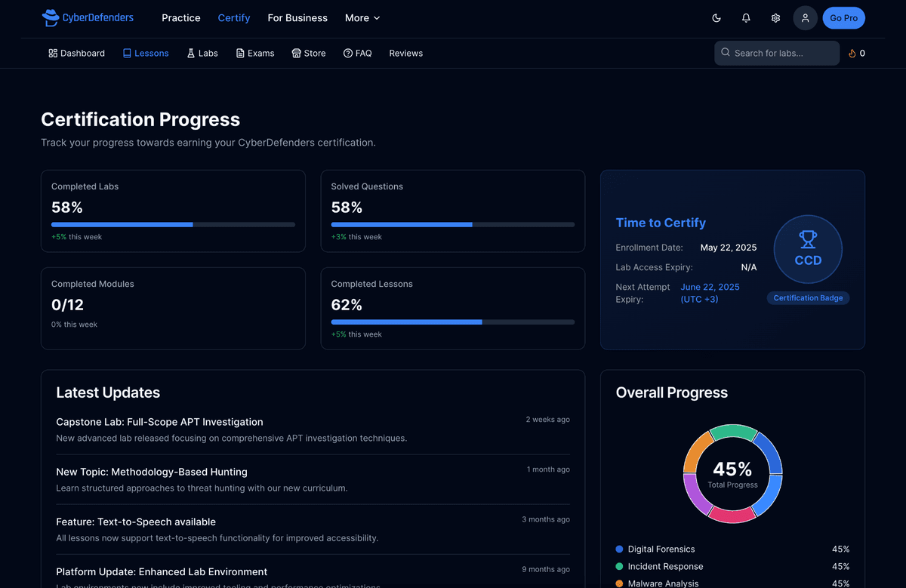Expand the More dropdown

pos(362,18)
